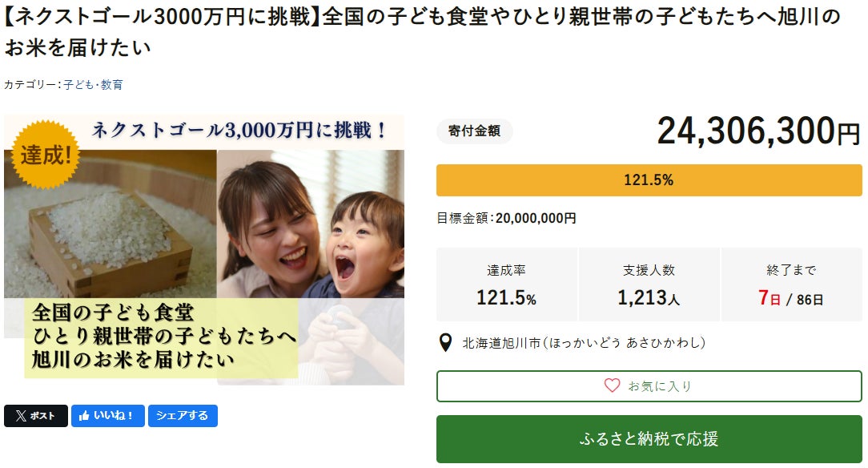Support via ふるさと納税で応援 button

[x=649, y=439]
